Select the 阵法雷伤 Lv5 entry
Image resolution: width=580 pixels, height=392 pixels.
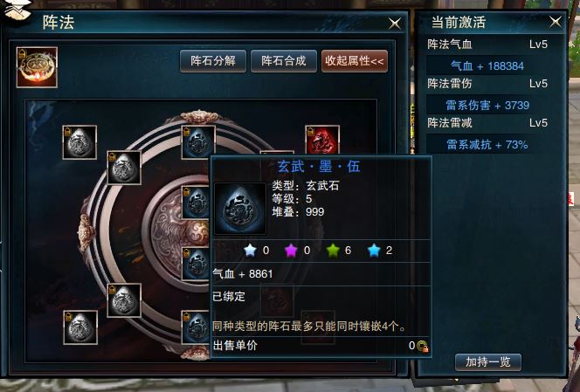[487, 84]
